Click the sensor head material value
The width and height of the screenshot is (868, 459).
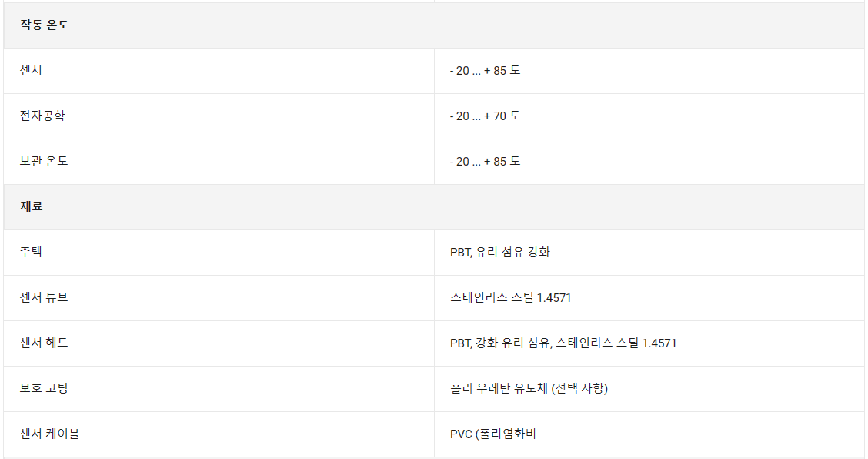coord(563,343)
